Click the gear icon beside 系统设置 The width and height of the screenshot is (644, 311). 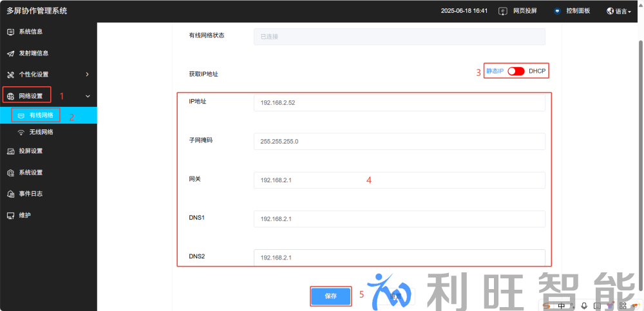pyautogui.click(x=11, y=173)
